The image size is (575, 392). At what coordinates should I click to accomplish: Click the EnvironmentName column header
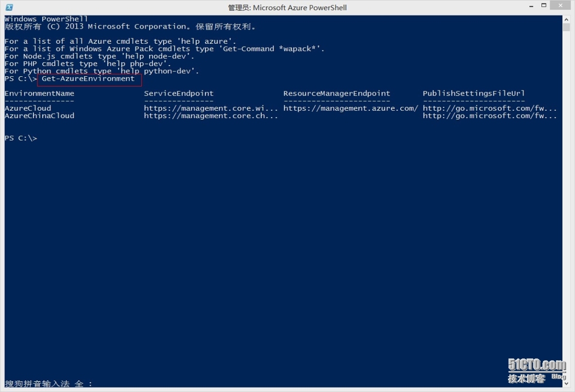point(39,93)
